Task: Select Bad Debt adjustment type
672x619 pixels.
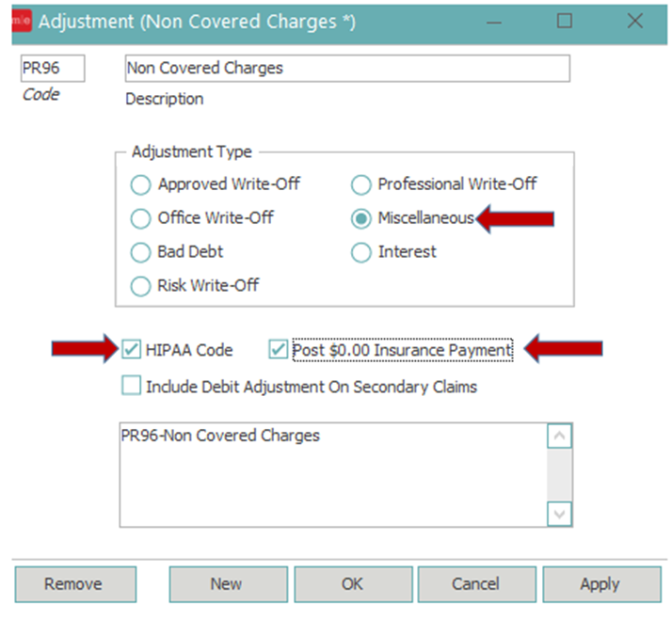Action: (140, 252)
